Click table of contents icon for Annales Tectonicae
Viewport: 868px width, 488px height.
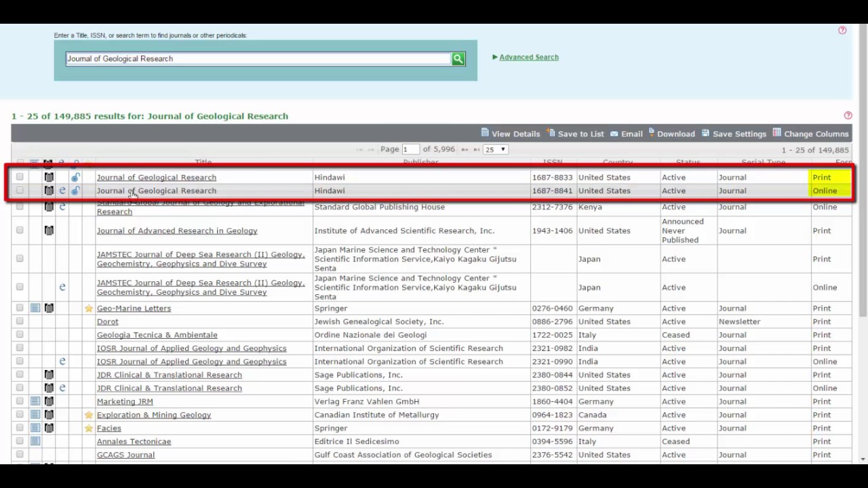(35, 442)
